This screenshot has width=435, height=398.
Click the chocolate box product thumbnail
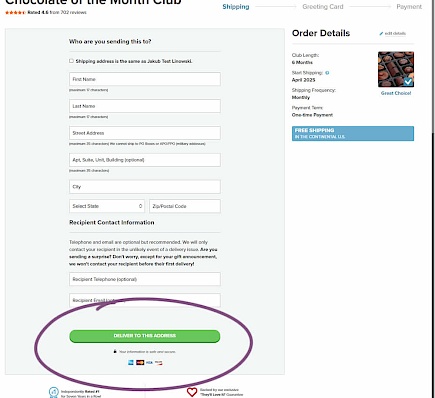(x=396, y=69)
